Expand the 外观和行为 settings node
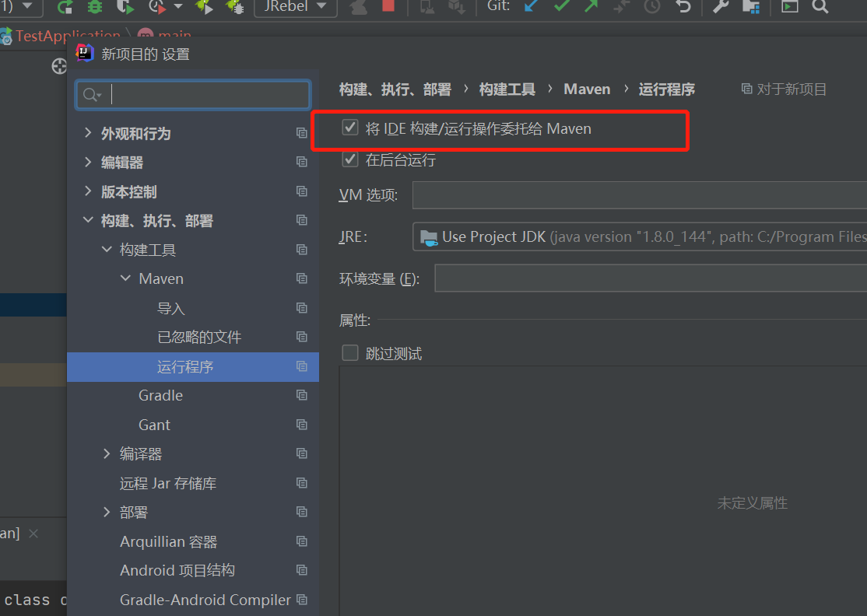Image resolution: width=867 pixels, height=616 pixels. click(87, 132)
